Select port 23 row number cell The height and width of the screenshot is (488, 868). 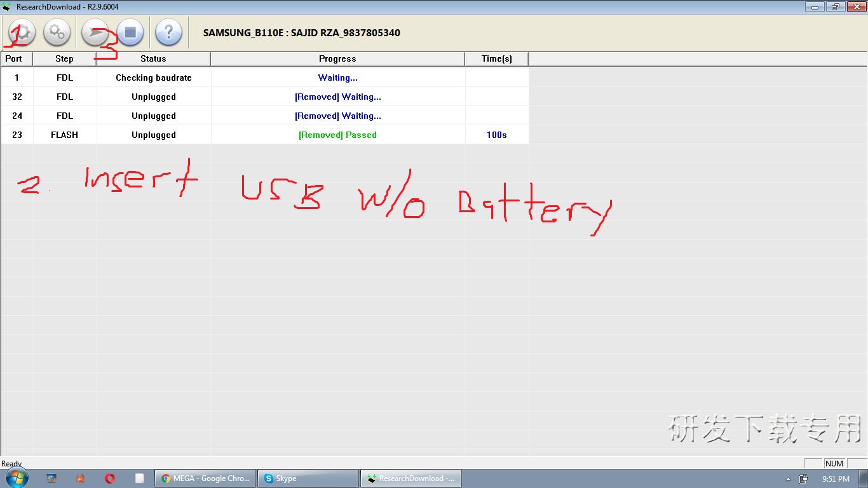tap(17, 135)
